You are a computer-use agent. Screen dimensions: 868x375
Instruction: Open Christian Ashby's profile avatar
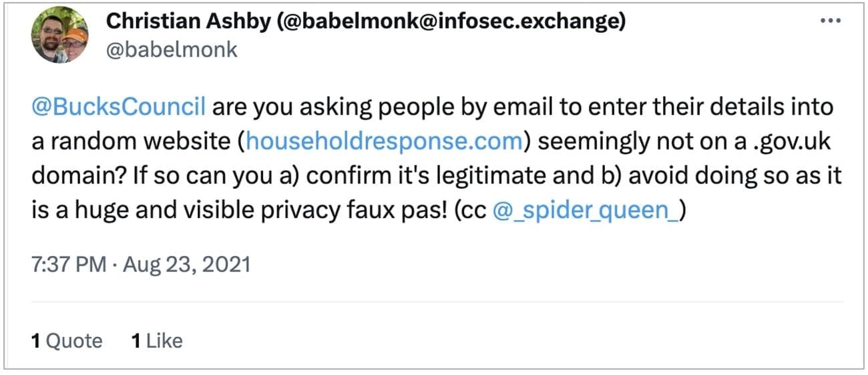click(60, 35)
